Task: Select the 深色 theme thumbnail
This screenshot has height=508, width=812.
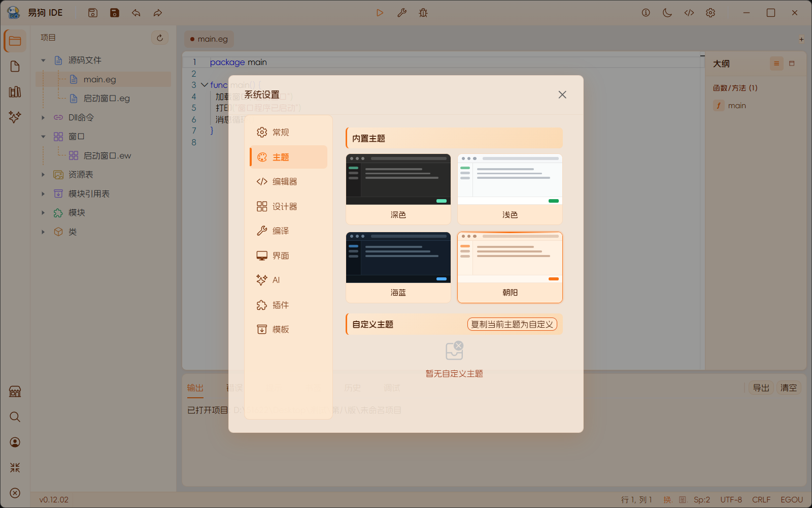Action: click(398, 189)
